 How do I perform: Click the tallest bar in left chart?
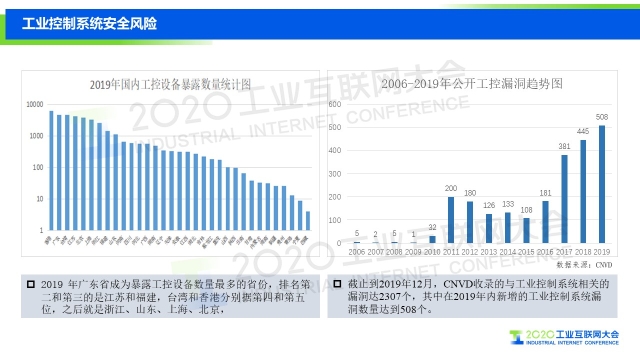pyautogui.click(x=51, y=171)
